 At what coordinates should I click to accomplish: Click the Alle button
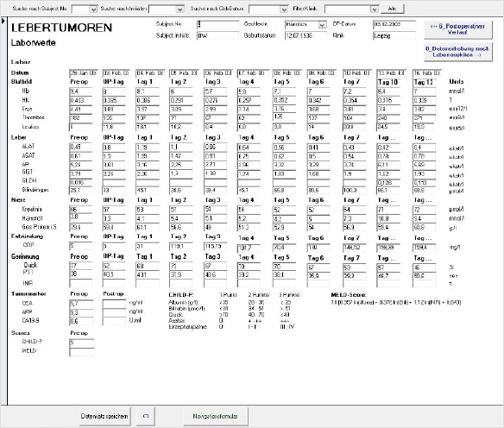(x=392, y=9)
